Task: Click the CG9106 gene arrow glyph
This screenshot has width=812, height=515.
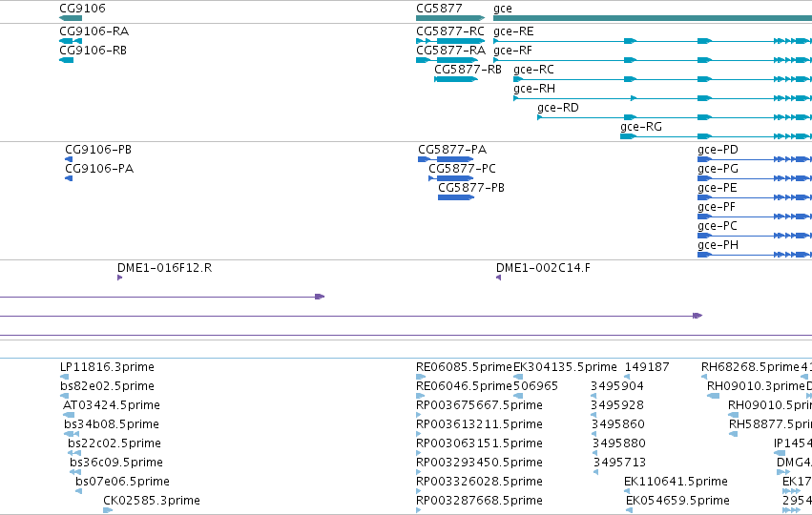Action: pos(71,18)
